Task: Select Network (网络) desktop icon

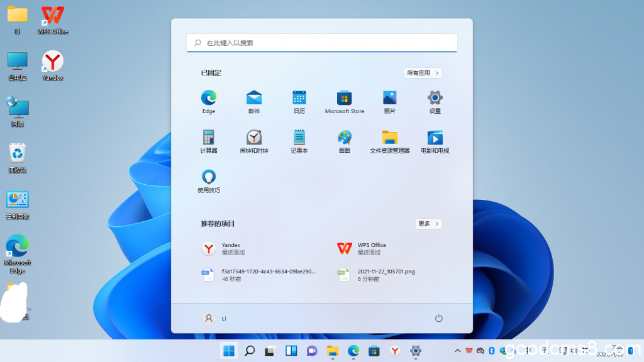Action: (17, 112)
